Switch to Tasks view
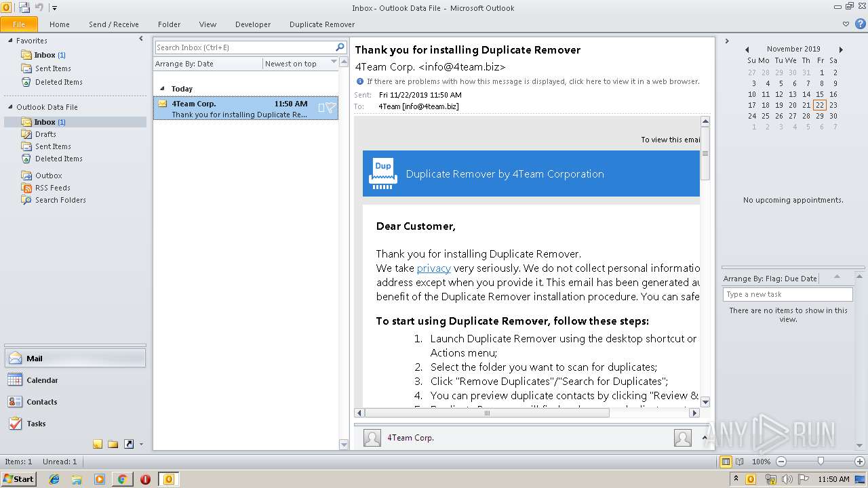 75,424
